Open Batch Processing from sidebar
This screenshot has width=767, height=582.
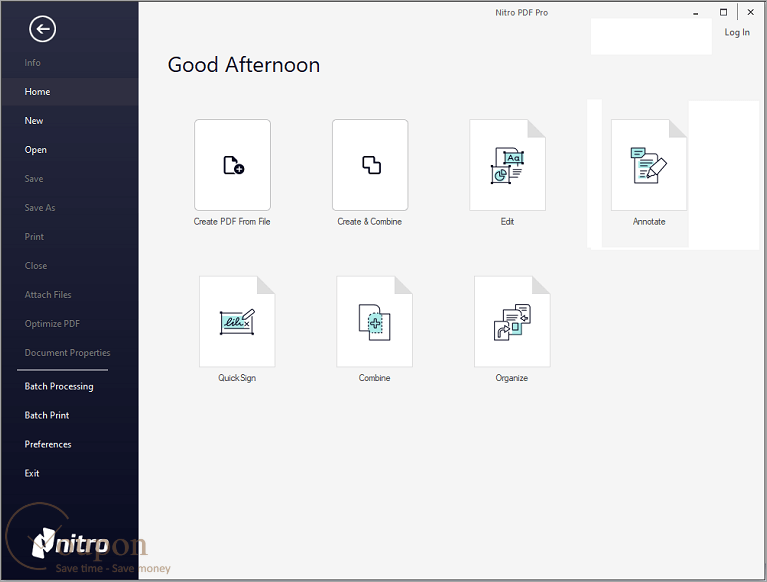pyautogui.click(x=59, y=386)
